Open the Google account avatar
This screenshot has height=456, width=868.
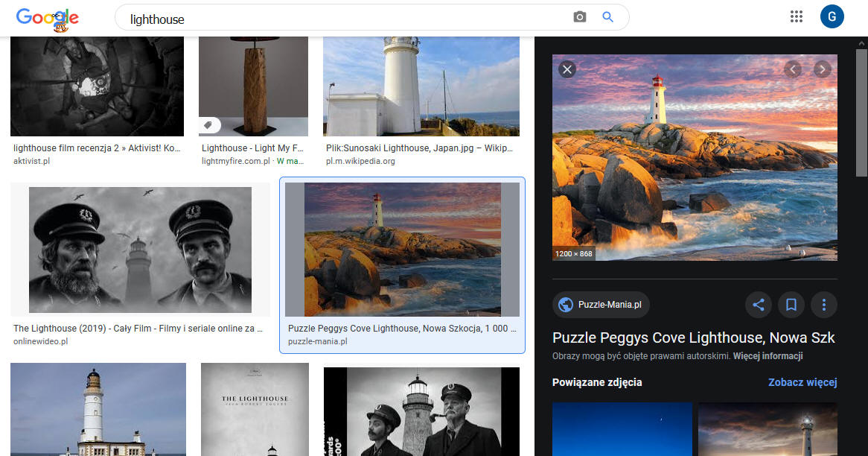832,17
